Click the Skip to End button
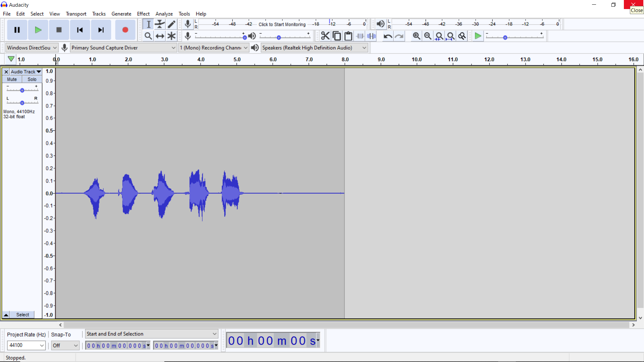Screen dimensions: 644x362 101,30
